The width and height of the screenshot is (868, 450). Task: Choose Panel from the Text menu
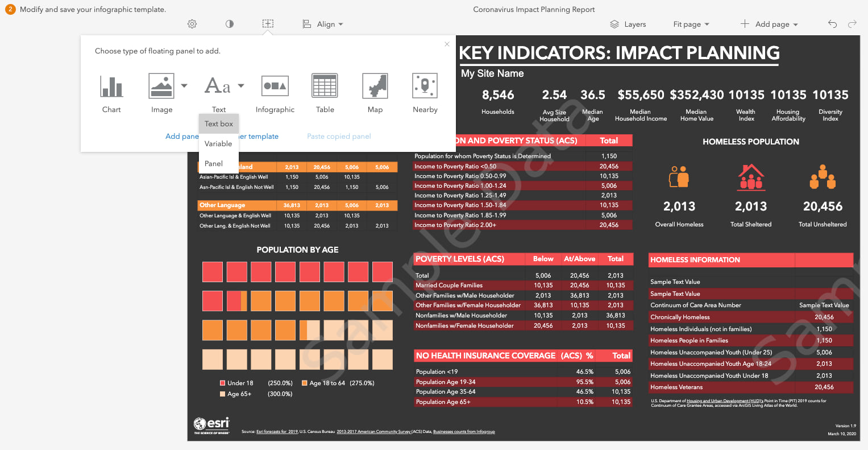[219, 163]
